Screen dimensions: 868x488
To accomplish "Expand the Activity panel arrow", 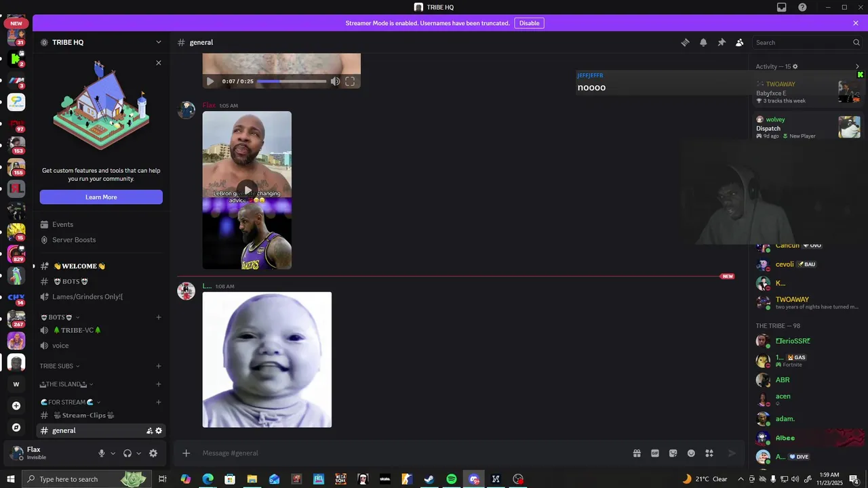I will pos(857,66).
